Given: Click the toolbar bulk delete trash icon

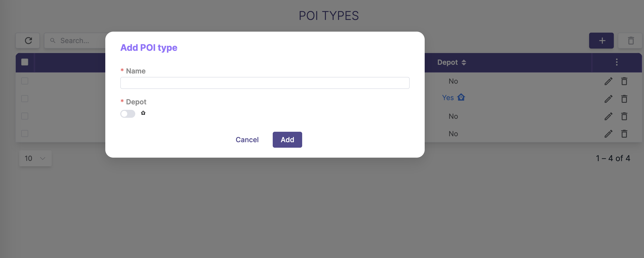Looking at the screenshot, I should tap(631, 40).
